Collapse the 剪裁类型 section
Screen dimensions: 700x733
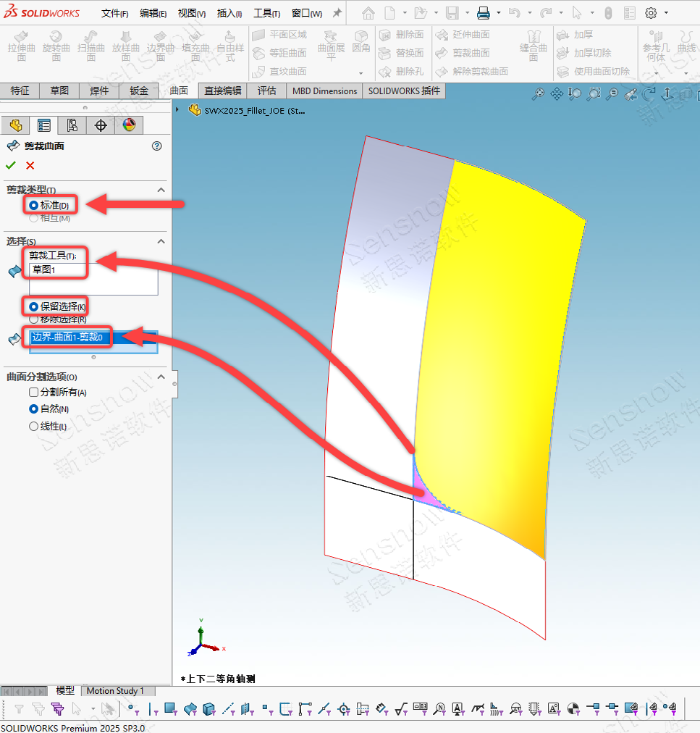tap(161, 190)
